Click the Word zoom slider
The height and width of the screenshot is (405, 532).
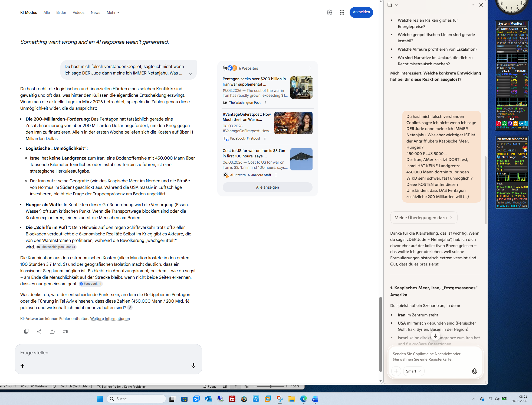[270, 386]
